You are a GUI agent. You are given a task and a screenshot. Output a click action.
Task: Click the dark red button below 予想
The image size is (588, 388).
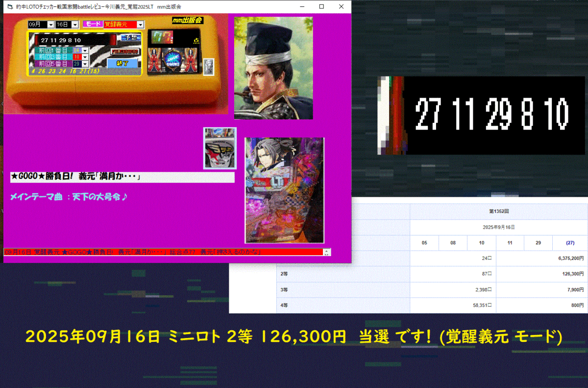coord(125,51)
